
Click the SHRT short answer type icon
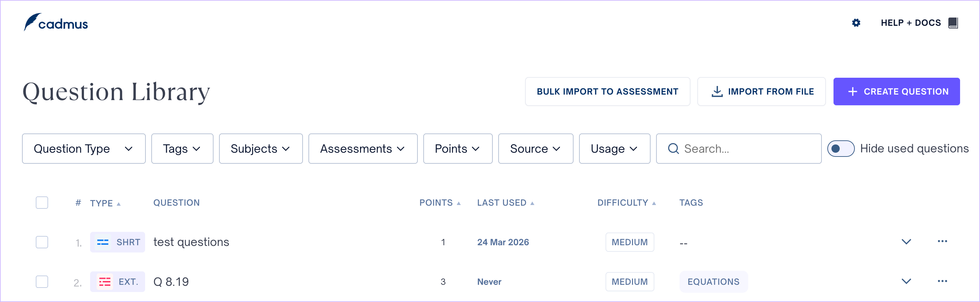pyautogui.click(x=103, y=242)
